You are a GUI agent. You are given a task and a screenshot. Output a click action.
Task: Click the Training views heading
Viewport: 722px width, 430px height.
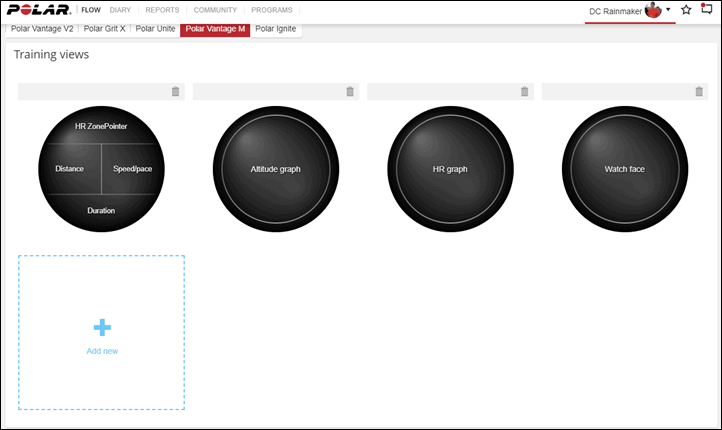coord(52,54)
